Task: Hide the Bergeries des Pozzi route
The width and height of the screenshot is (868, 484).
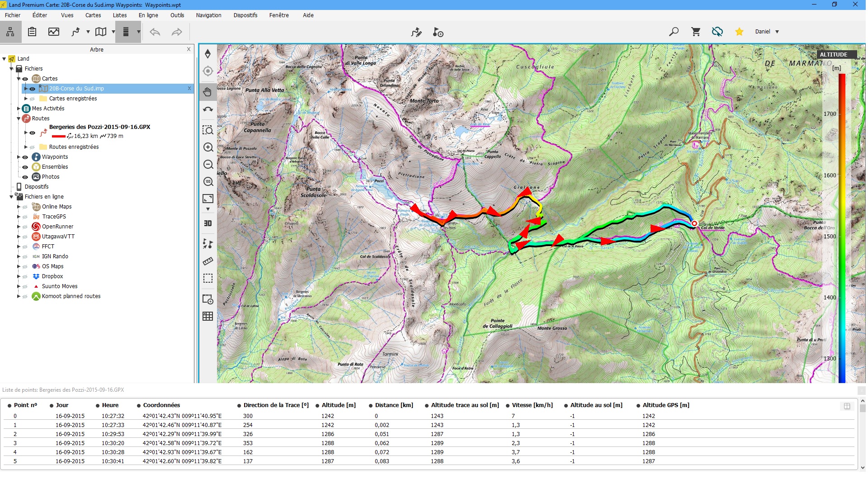Action: (x=32, y=133)
